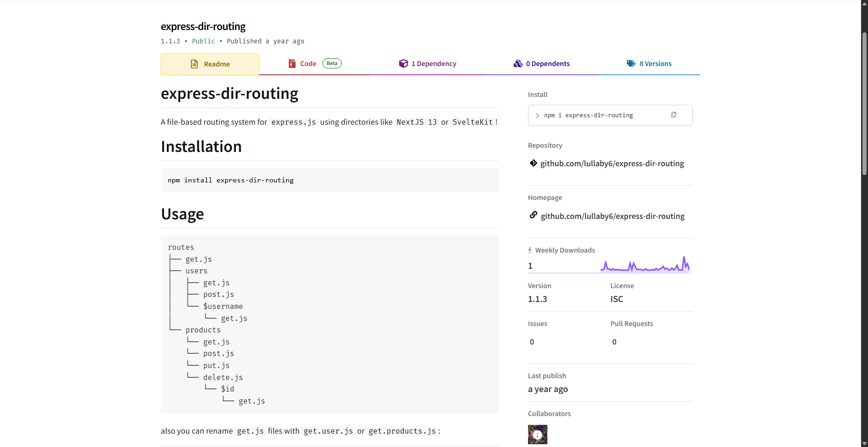Open the GitHub repository link
Viewport: 868px width, 447px height.
pyautogui.click(x=612, y=163)
